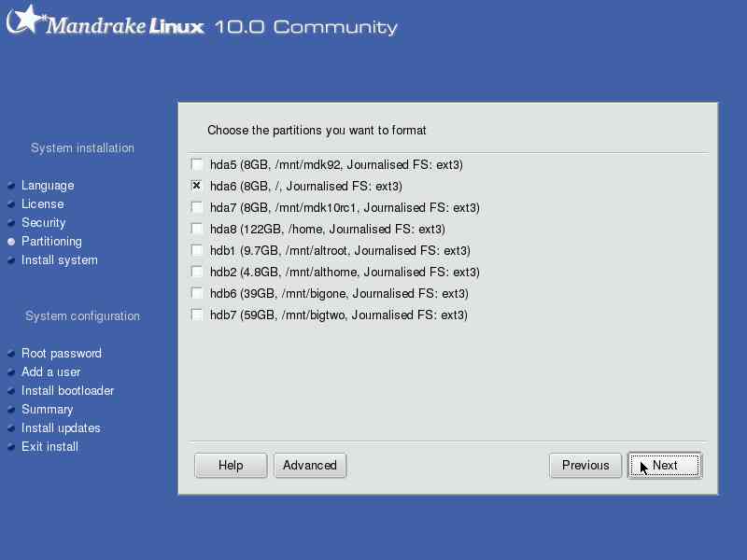Viewport: 747px width, 560px height.
Task: Tick the hda7 /mnt/mdk10rc1 checkbox
Action: coord(196,207)
